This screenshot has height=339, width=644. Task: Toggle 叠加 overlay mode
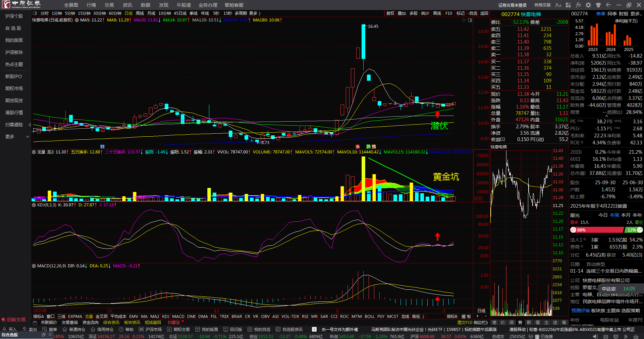pyautogui.click(x=402, y=13)
